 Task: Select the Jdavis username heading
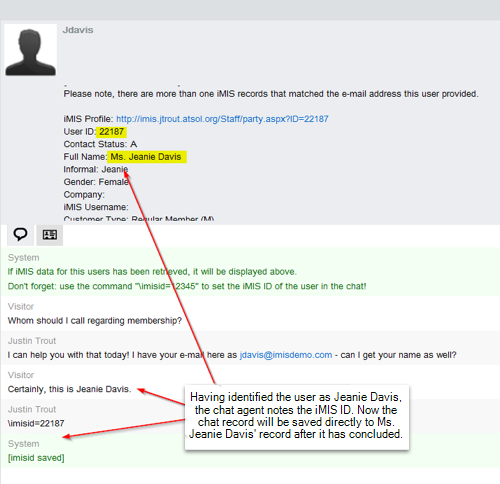[x=78, y=30]
